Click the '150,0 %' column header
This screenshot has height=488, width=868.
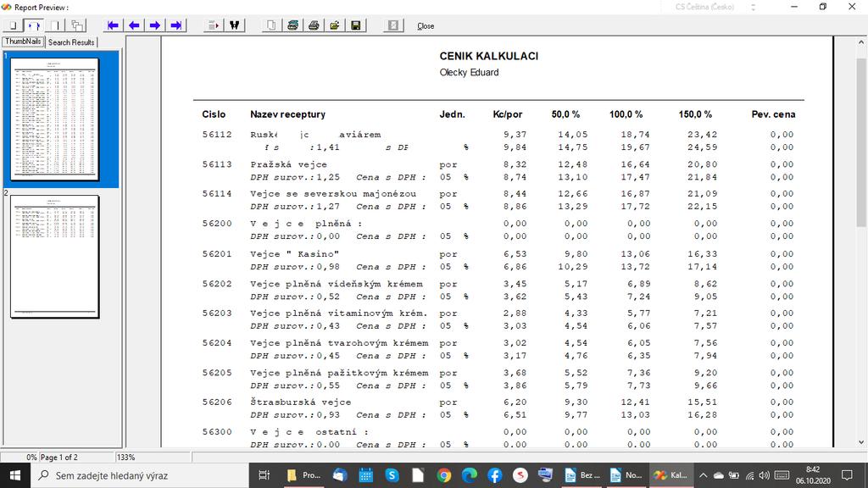pos(695,114)
